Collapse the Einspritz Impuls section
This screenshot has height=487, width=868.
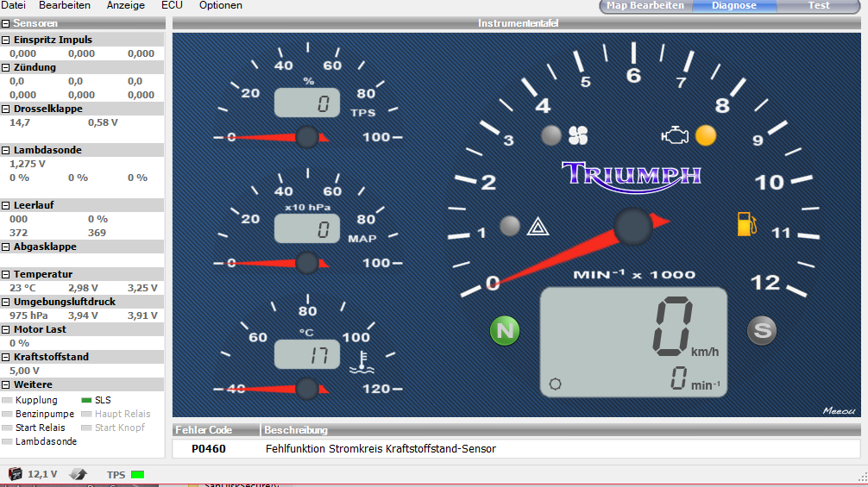(6, 40)
